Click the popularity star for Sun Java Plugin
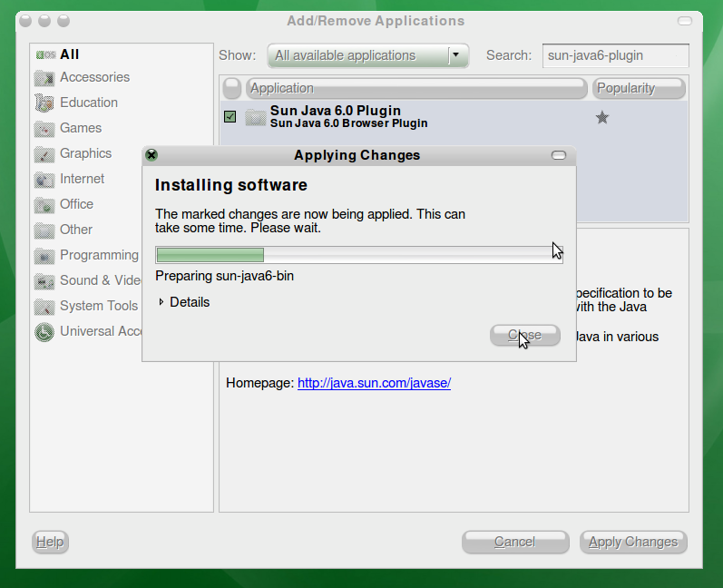 pyautogui.click(x=602, y=118)
